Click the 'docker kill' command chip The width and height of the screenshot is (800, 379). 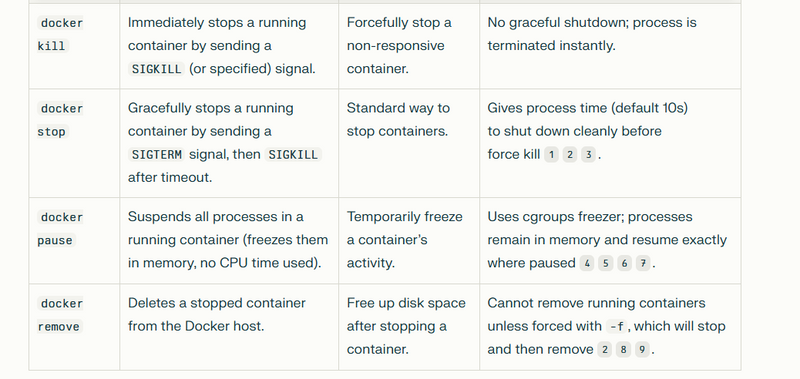60,34
